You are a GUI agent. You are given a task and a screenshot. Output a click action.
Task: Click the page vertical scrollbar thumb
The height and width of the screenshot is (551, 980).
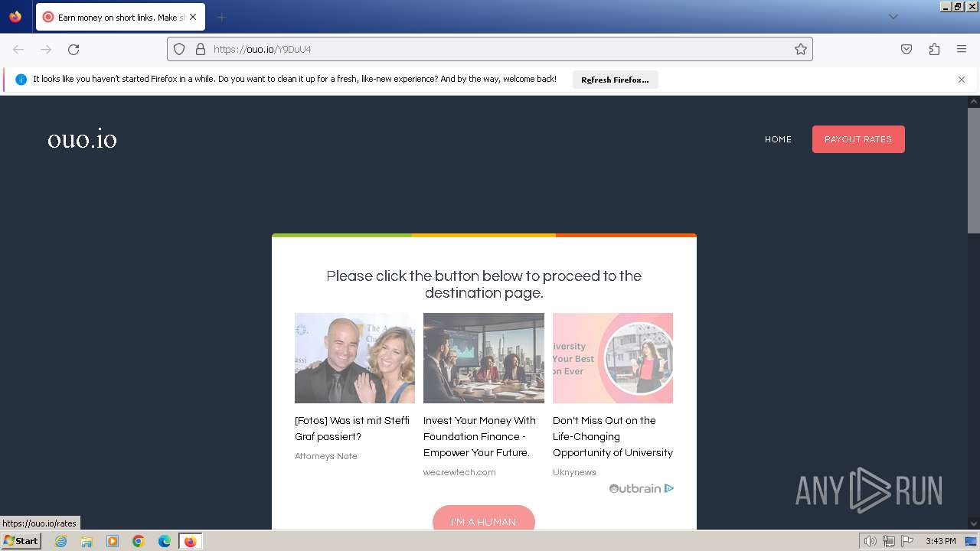pos(974,170)
